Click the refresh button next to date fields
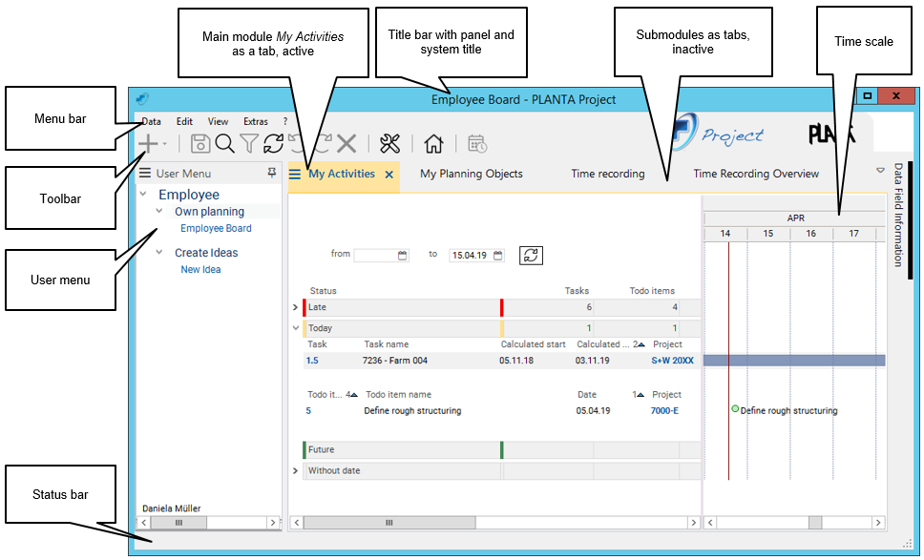Screen dimensions: 924x560 click(531, 255)
